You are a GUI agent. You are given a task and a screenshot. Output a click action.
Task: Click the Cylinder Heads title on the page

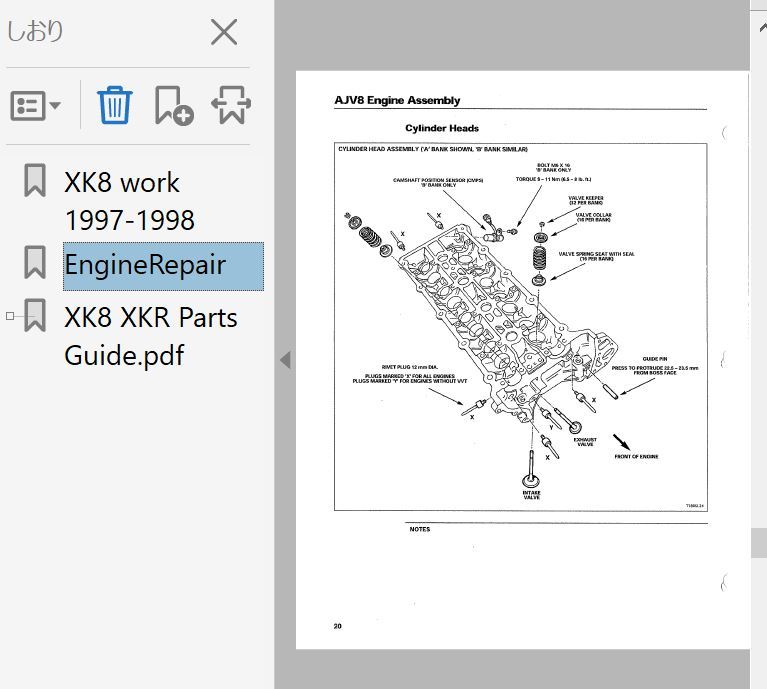coord(442,128)
